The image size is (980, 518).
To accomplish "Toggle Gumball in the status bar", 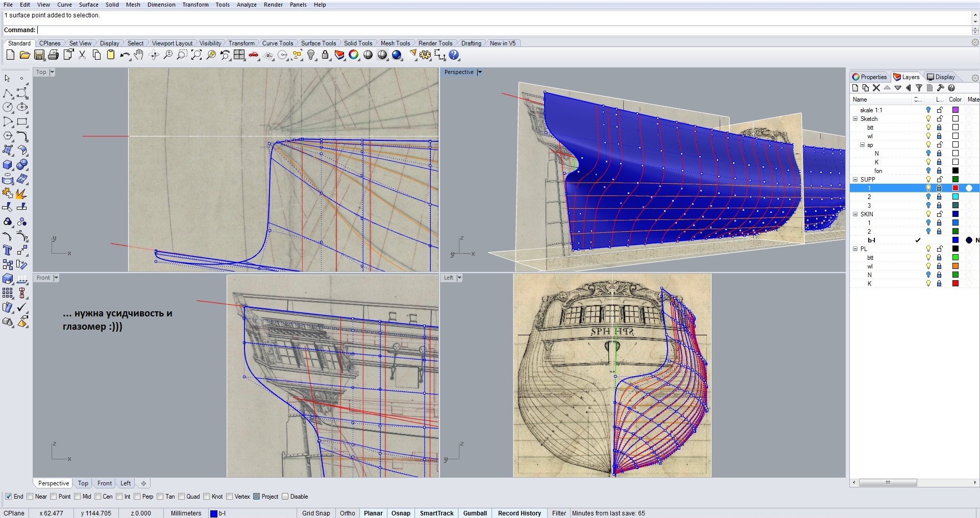I will click(x=475, y=513).
